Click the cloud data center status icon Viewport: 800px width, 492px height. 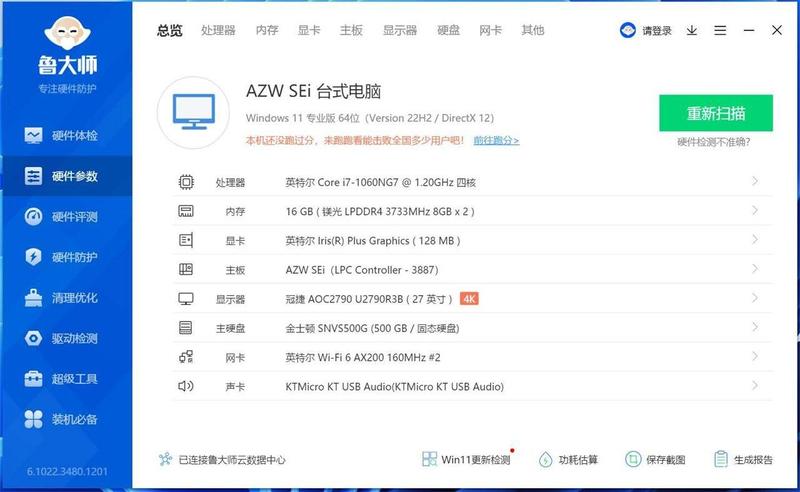pos(165,459)
